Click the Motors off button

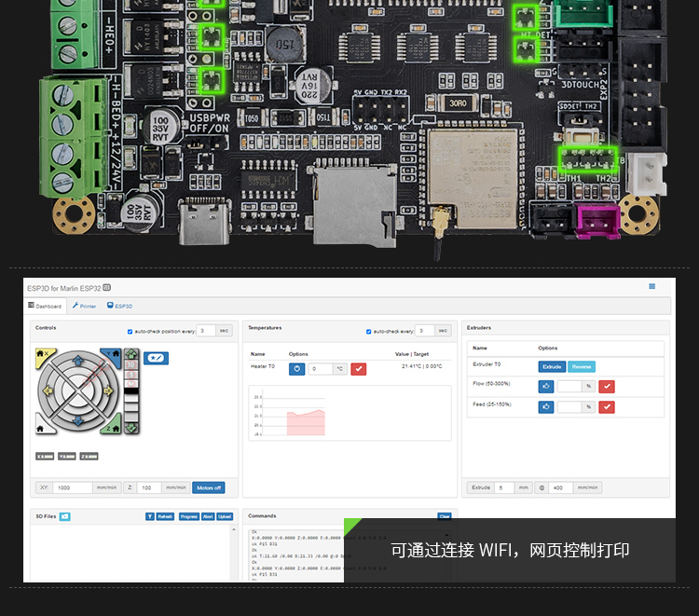click(209, 487)
